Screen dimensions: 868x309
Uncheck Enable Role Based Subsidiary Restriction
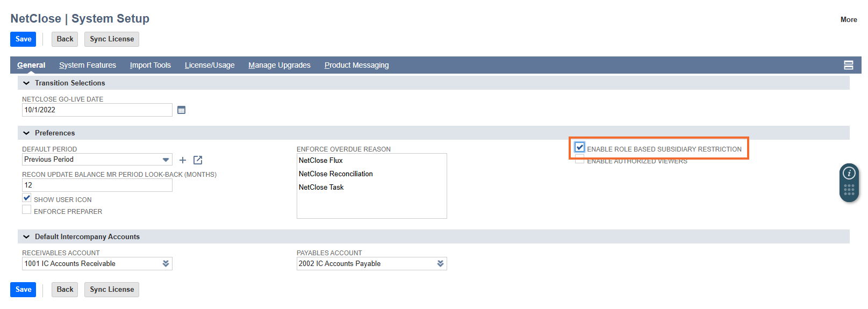coord(579,148)
